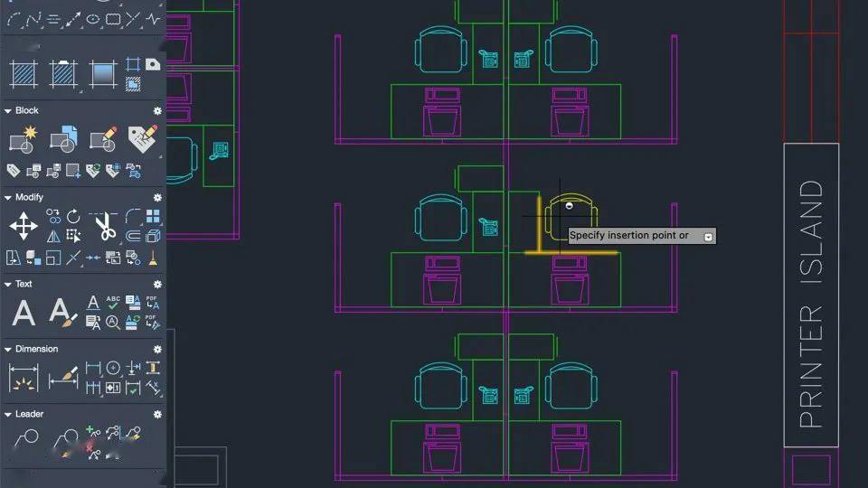This screenshot has height=488, width=868.
Task: Click the Join tool icon
Action: click(93, 258)
